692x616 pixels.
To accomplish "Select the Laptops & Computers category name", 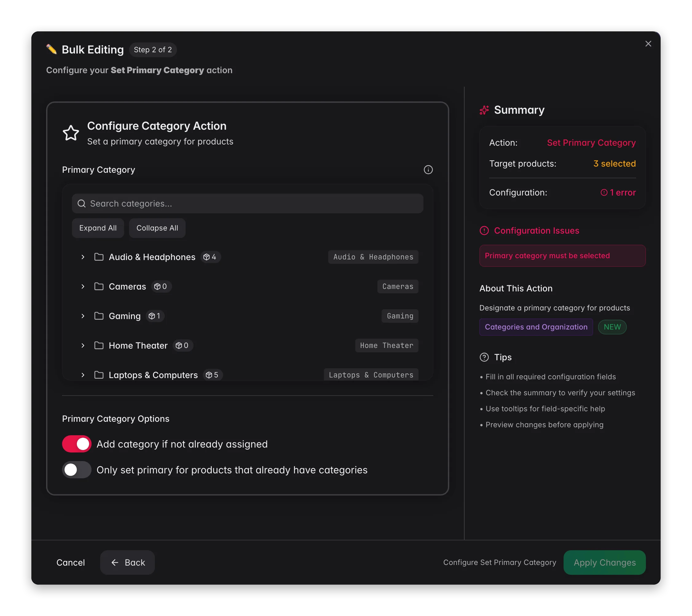I will pos(153,375).
